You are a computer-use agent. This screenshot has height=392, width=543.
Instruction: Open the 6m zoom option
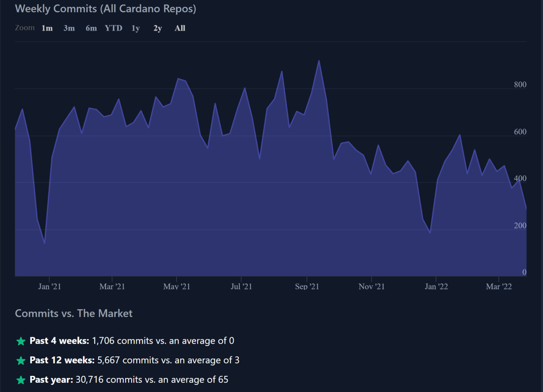click(x=91, y=28)
